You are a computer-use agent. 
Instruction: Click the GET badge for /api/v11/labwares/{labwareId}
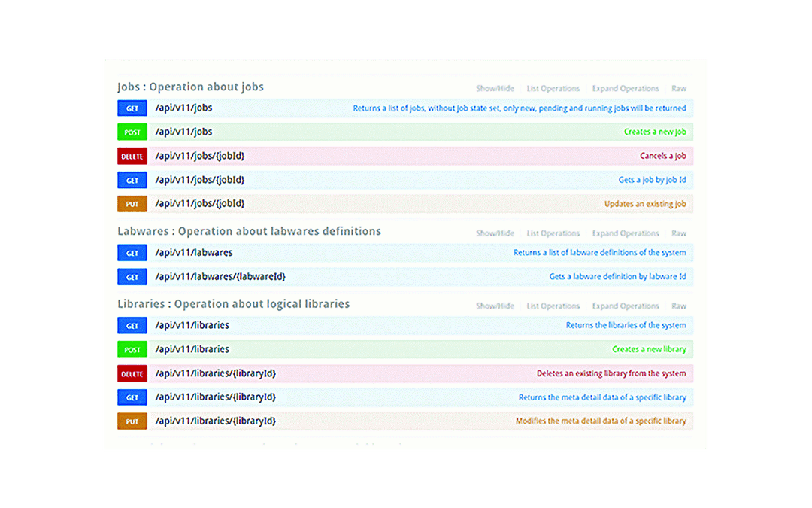(132, 277)
